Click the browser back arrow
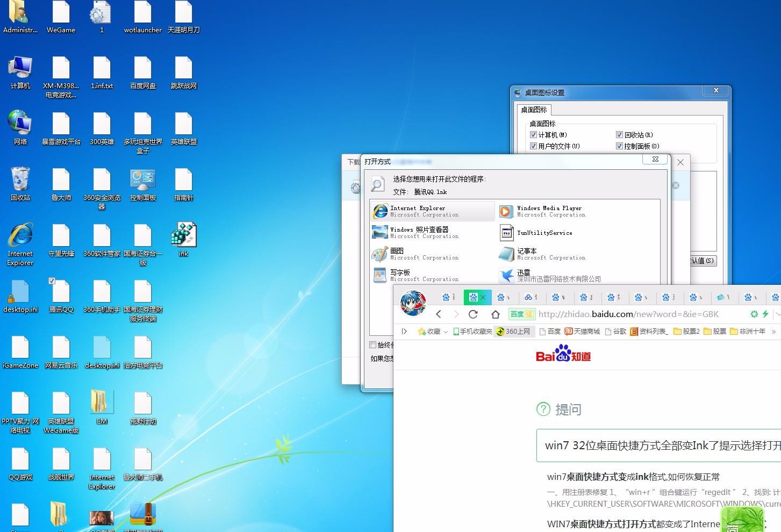The width and height of the screenshot is (781, 532). point(439,314)
